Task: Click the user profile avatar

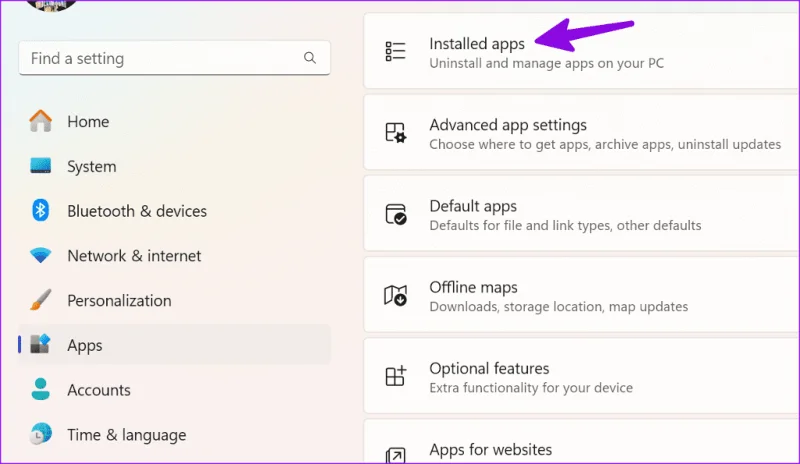Action: (x=51, y=4)
